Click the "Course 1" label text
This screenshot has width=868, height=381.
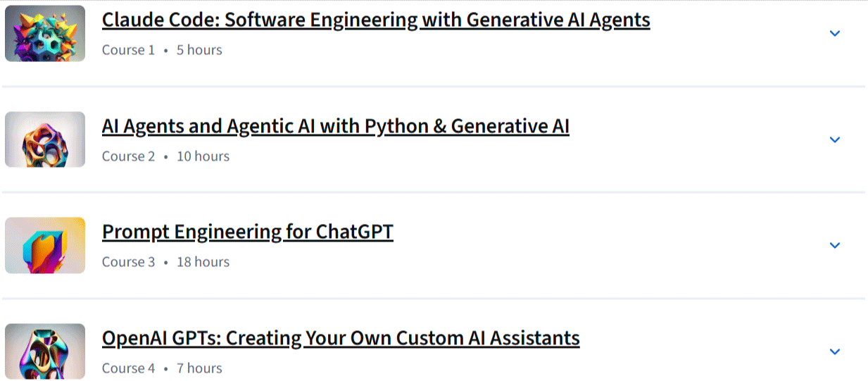[128, 50]
